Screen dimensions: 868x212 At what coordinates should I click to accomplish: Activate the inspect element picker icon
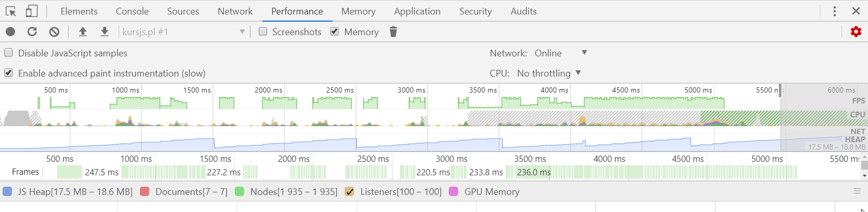(x=11, y=11)
